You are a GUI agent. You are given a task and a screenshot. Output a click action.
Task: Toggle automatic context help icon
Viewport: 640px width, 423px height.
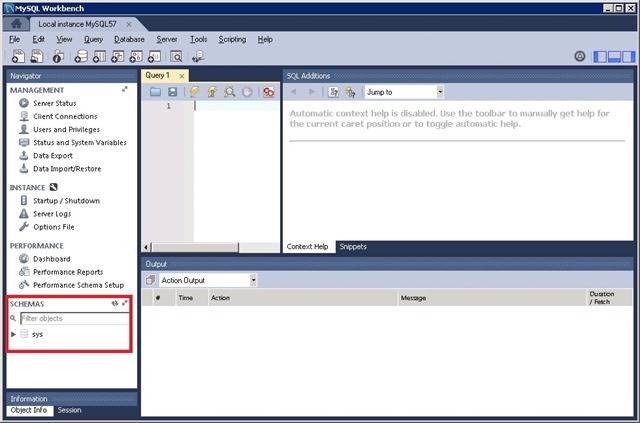350,92
